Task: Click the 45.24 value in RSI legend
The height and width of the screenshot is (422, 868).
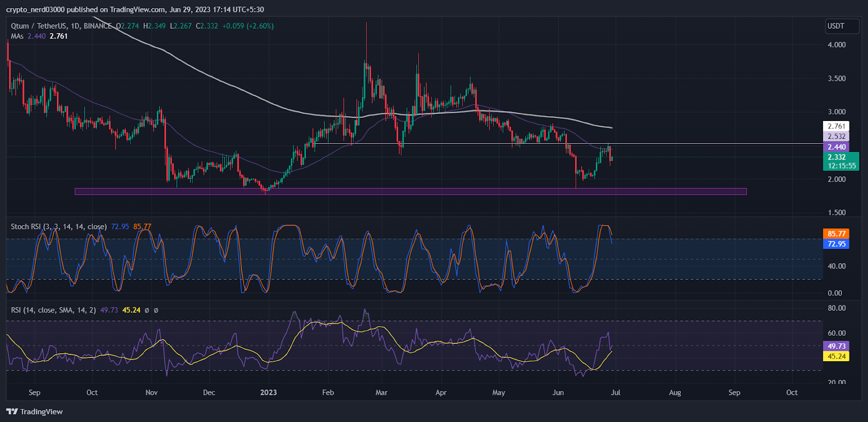Action: pos(131,310)
